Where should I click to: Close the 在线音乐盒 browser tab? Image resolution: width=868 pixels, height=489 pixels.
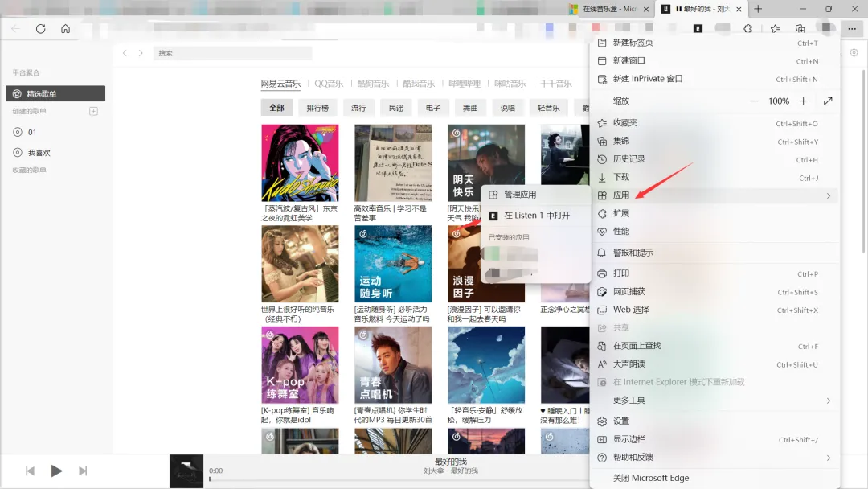(646, 10)
